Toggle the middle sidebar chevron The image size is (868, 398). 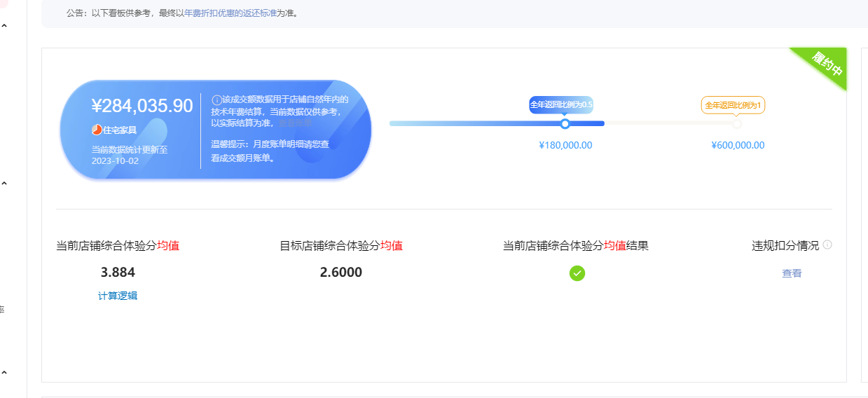pyautogui.click(x=4, y=184)
